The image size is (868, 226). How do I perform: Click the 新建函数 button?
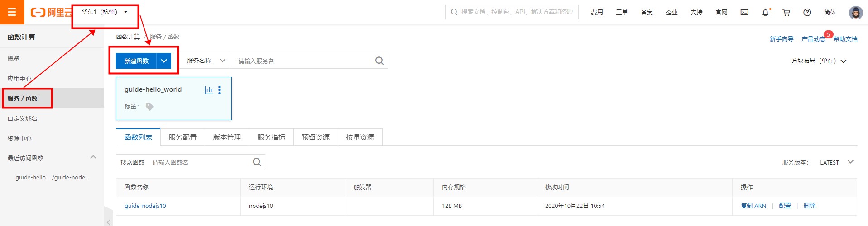pyautogui.click(x=136, y=61)
